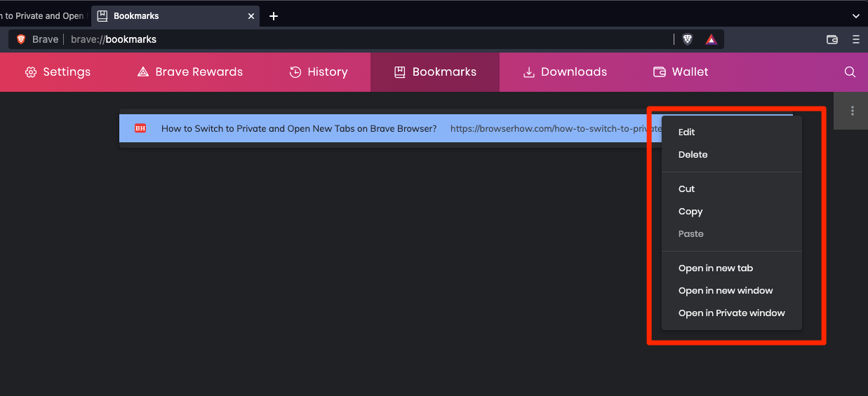Image resolution: width=868 pixels, height=396 pixels.
Task: Select Edit from the context menu
Action: [686, 132]
